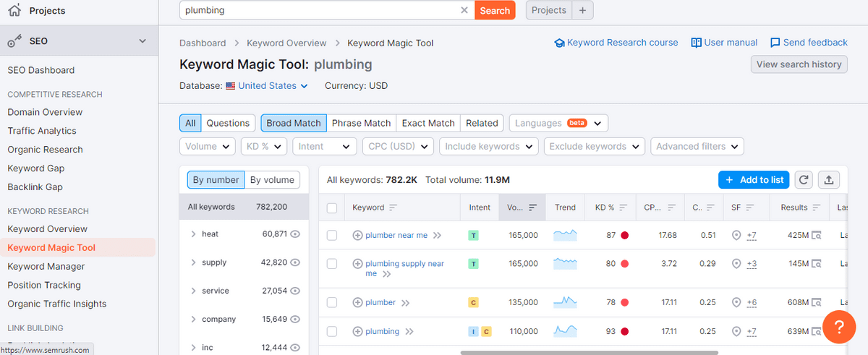Click the orange Search button
868x355 pixels.
(x=495, y=10)
